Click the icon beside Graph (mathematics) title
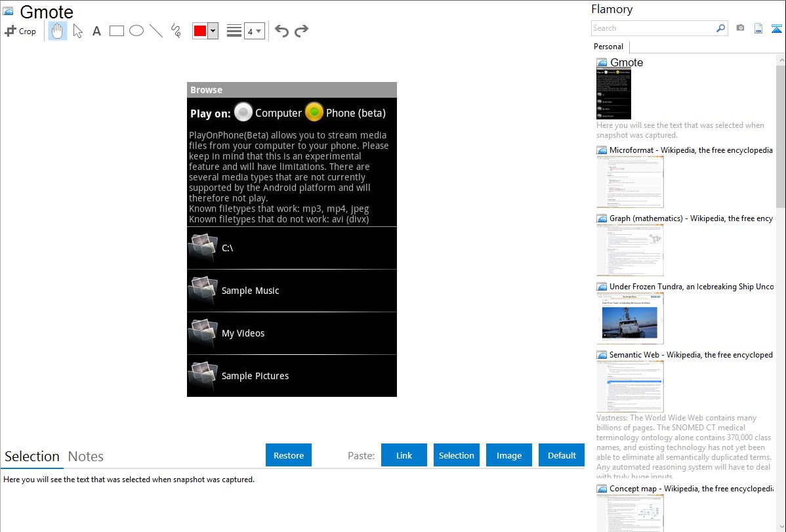Image resolution: width=786 pixels, height=532 pixels. click(x=602, y=218)
